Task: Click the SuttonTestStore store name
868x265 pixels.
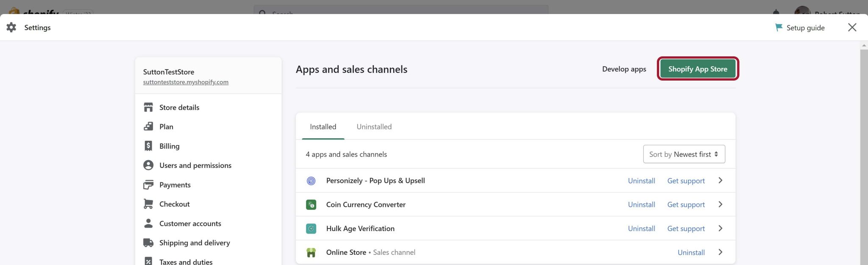Action: 169,72
